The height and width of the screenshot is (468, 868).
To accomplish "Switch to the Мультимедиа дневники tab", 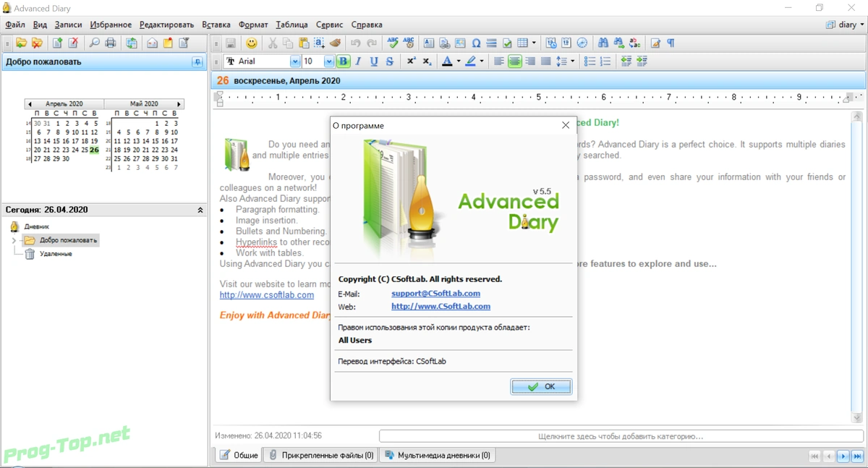I will (438, 455).
